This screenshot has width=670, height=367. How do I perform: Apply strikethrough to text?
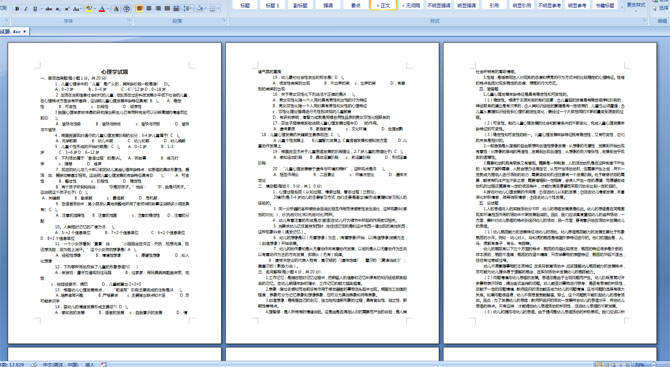pyautogui.click(x=49, y=9)
